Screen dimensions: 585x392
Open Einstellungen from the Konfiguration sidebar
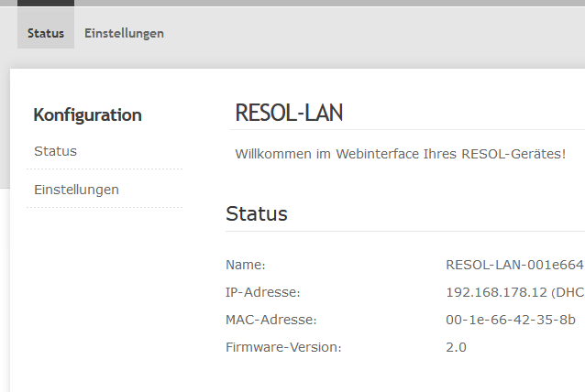pyautogui.click(x=76, y=190)
